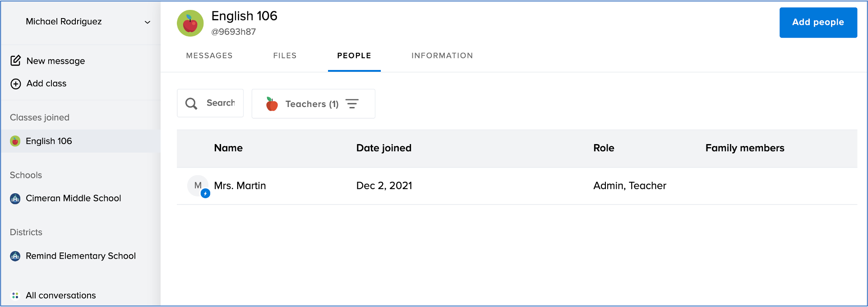The image size is (868, 307).
Task: Go to the Information tab
Action: pyautogui.click(x=442, y=56)
